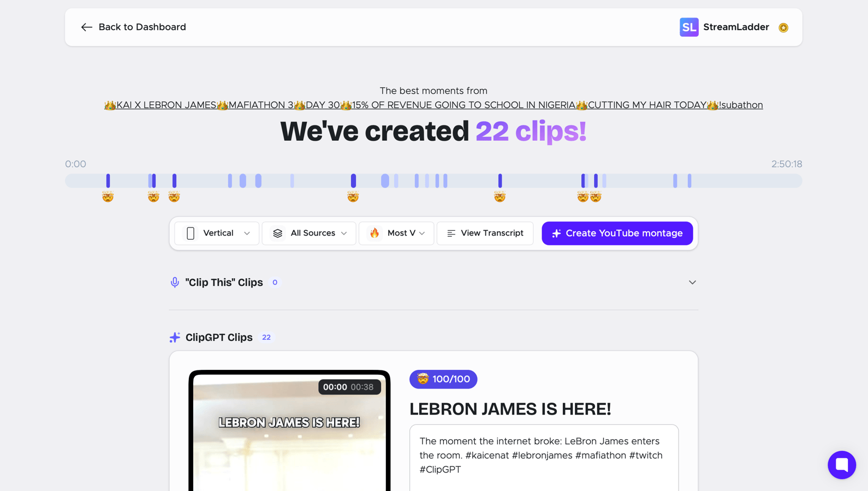Open the Vertical layout dropdown

pos(217,233)
